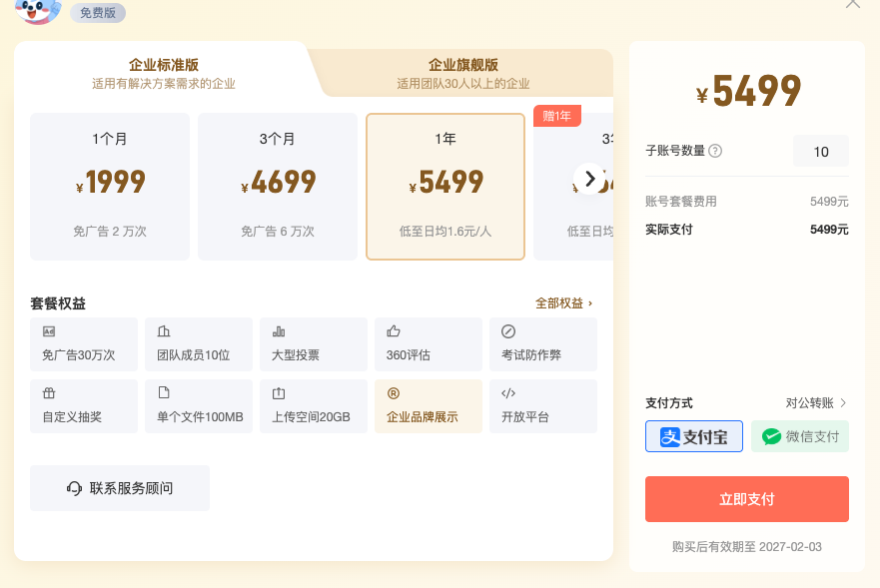Select the 1个月 1999 plan card
Viewport: 880px width, 588px height.
(110, 187)
